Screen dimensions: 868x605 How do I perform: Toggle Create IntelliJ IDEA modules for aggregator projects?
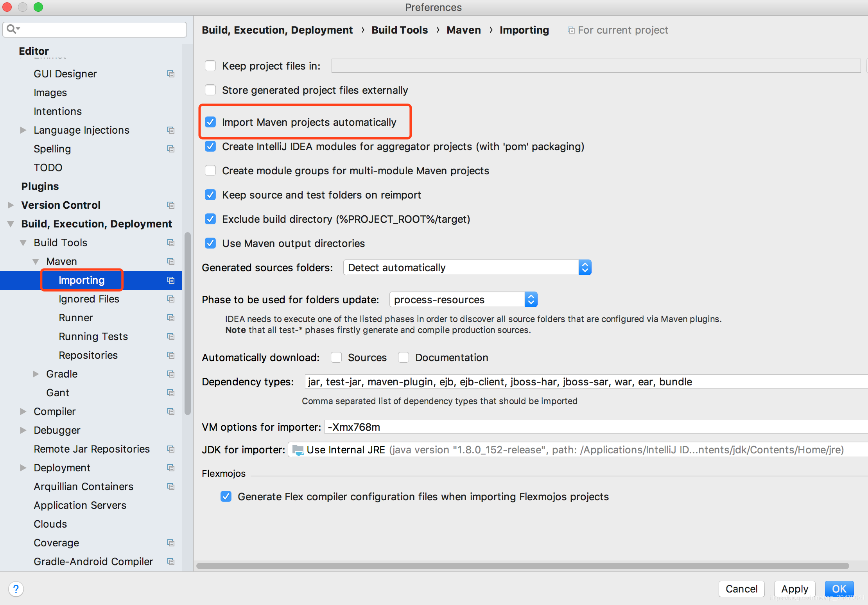click(x=210, y=146)
